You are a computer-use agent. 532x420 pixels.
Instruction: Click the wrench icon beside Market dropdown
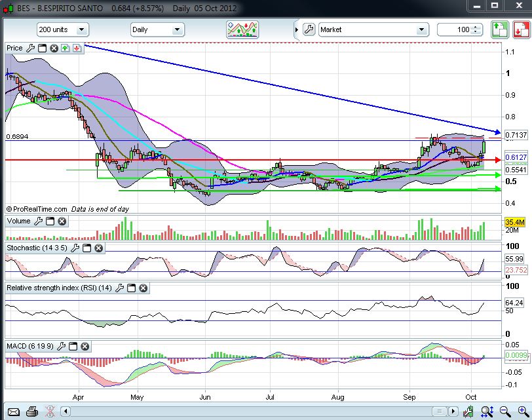click(309, 29)
